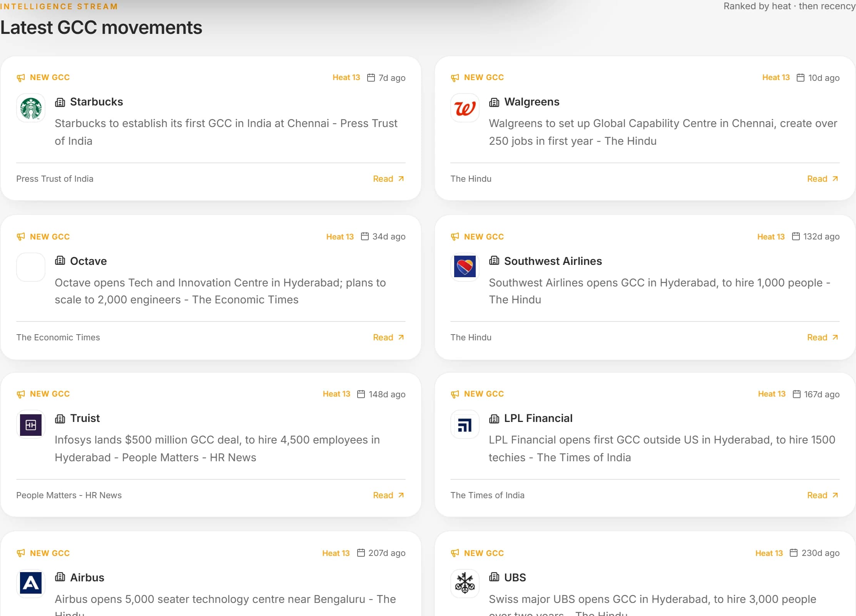This screenshot has height=616, width=856.
Task: Click the LPL Financial logo icon
Action: 465,425
